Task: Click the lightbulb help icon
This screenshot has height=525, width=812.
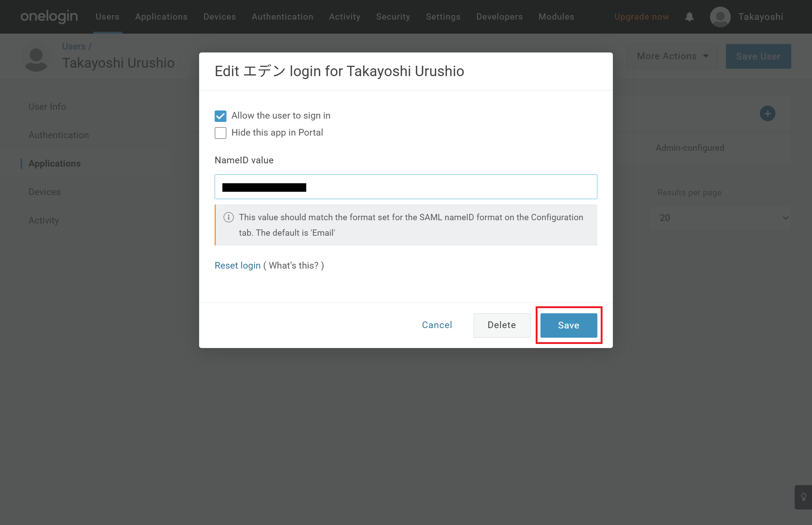Action: click(803, 497)
